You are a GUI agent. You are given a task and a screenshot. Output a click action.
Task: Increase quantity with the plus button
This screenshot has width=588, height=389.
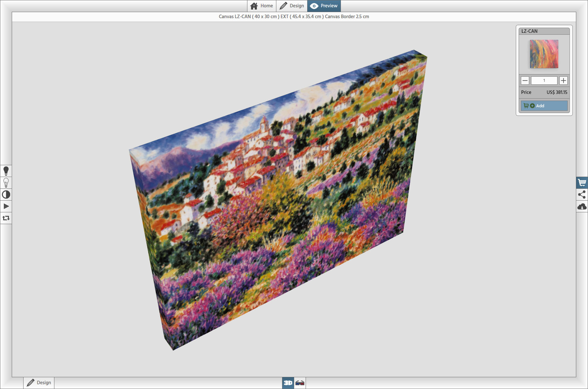[564, 81]
